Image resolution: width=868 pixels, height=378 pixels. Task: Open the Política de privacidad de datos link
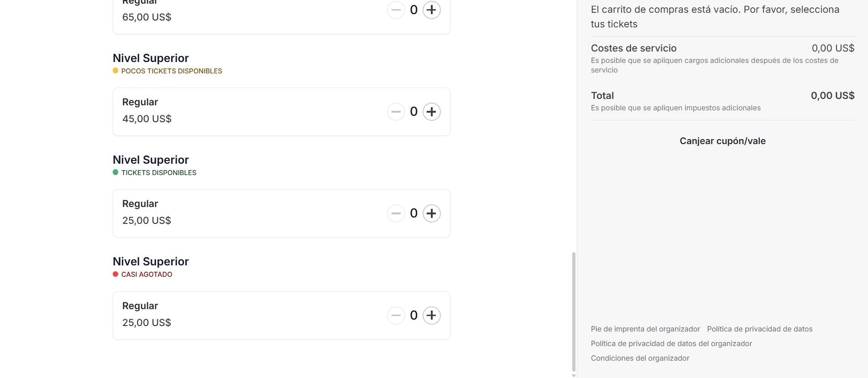click(x=759, y=329)
